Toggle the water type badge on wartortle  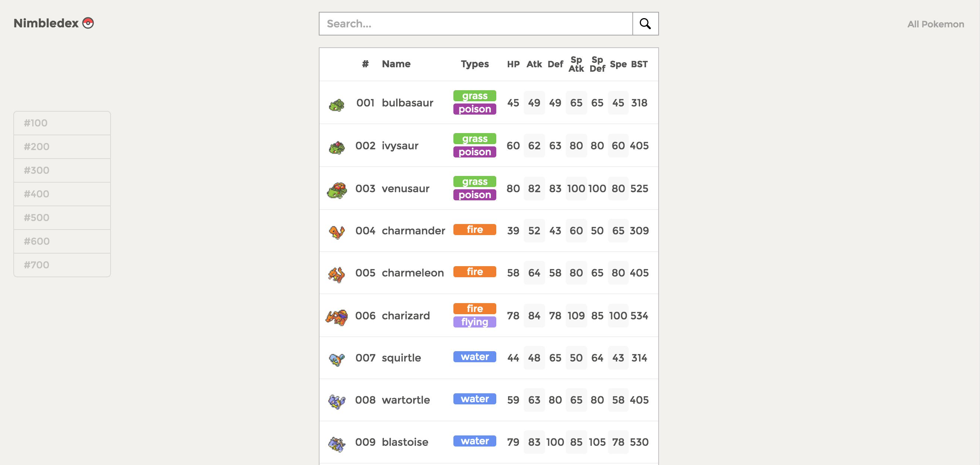click(474, 399)
